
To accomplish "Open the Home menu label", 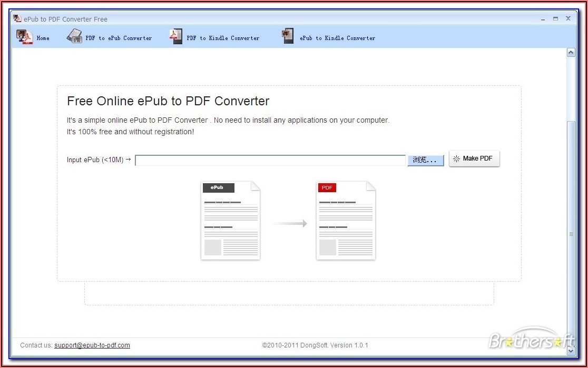I will (43, 38).
